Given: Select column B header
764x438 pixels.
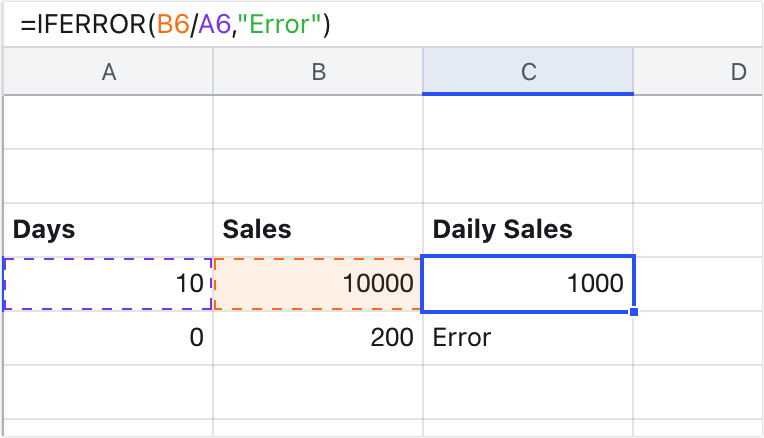Looking at the screenshot, I should (318, 71).
